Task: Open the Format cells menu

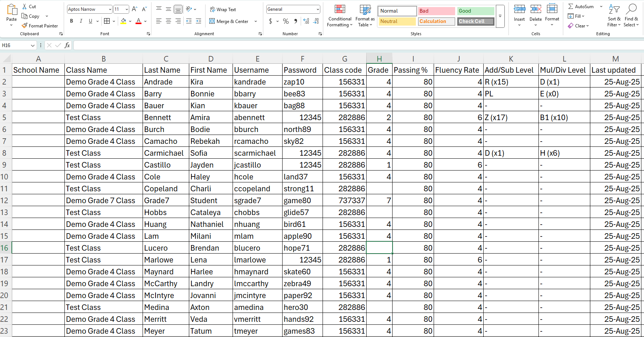Action: [552, 15]
